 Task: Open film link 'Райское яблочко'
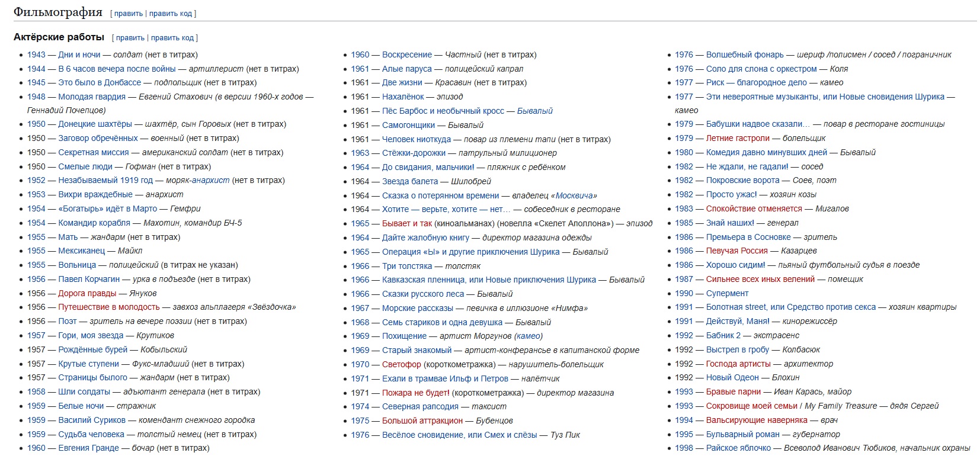coord(739,448)
